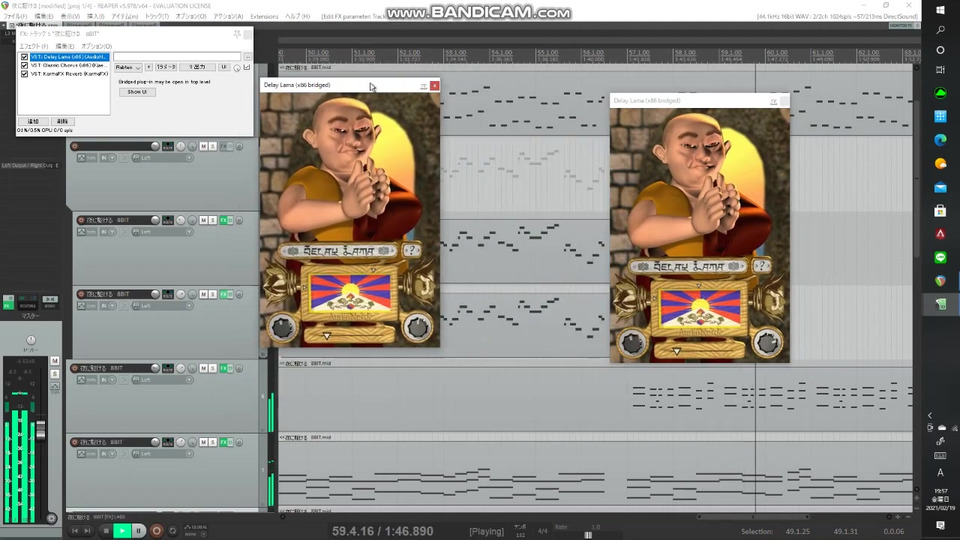Click the Play button in transport
Image resolution: width=960 pixels, height=540 pixels.
122,531
